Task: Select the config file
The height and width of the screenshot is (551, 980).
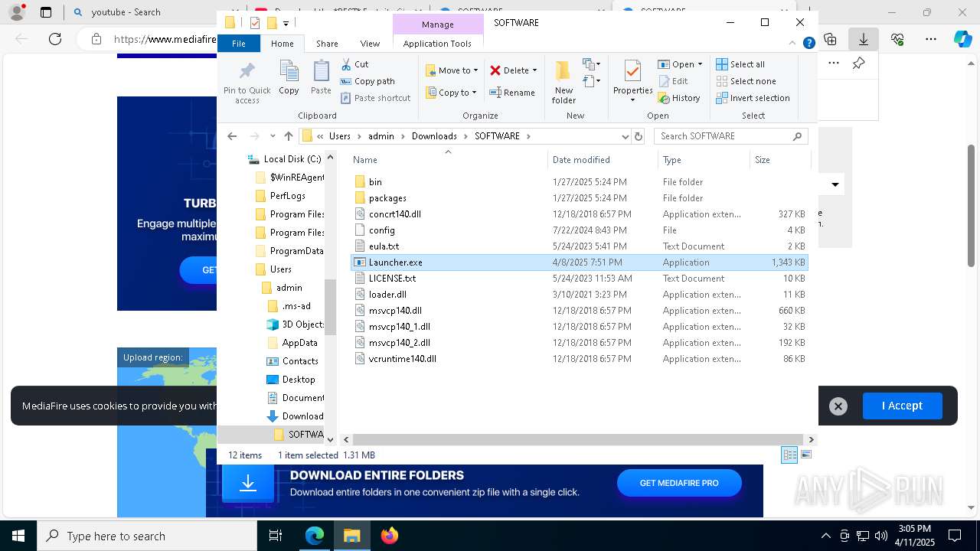Action: pyautogui.click(x=579, y=230)
